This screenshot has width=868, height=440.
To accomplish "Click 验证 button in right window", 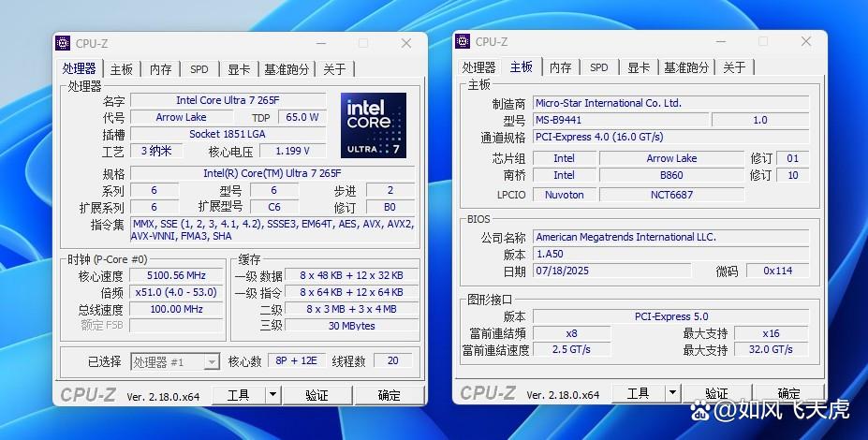I will click(x=717, y=393).
